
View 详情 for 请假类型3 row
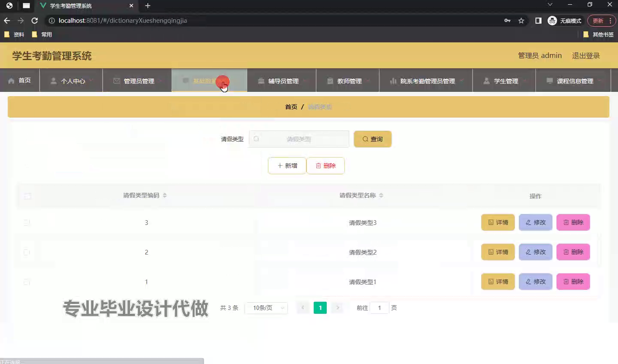click(x=498, y=222)
